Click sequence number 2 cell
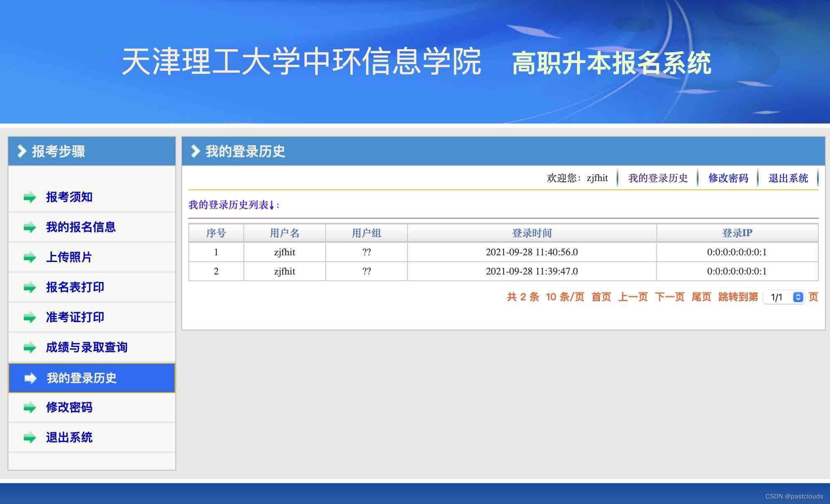830x504 pixels. (x=216, y=271)
